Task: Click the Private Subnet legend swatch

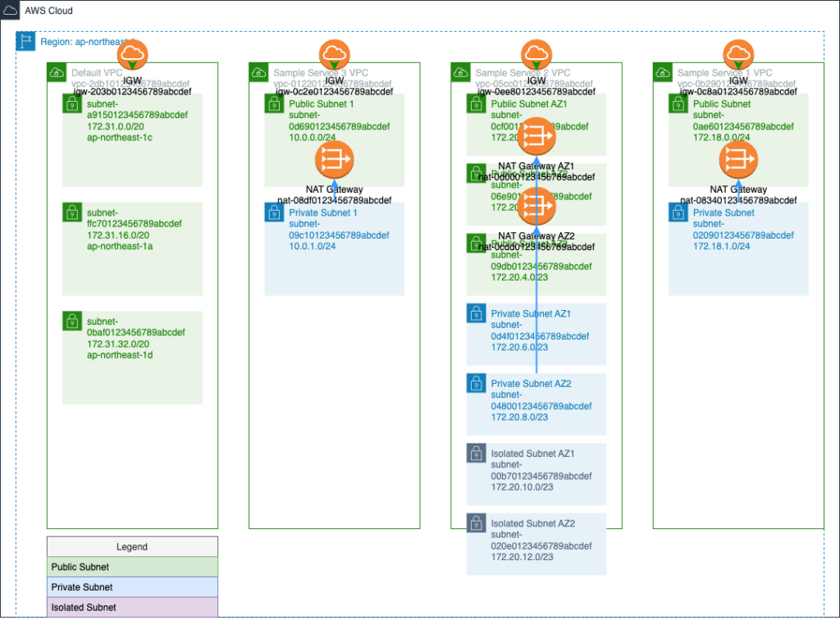Action: click(132, 587)
